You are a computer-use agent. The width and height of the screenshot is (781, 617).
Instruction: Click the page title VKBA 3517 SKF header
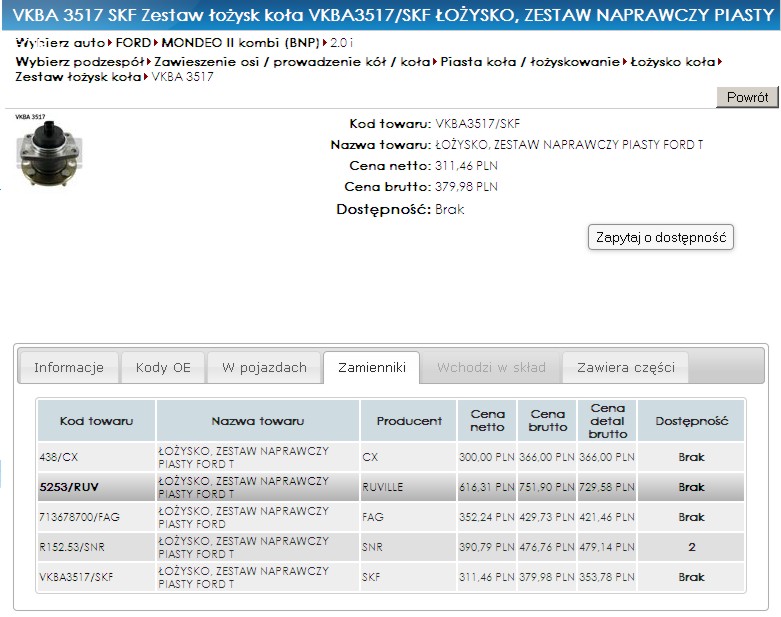point(391,15)
